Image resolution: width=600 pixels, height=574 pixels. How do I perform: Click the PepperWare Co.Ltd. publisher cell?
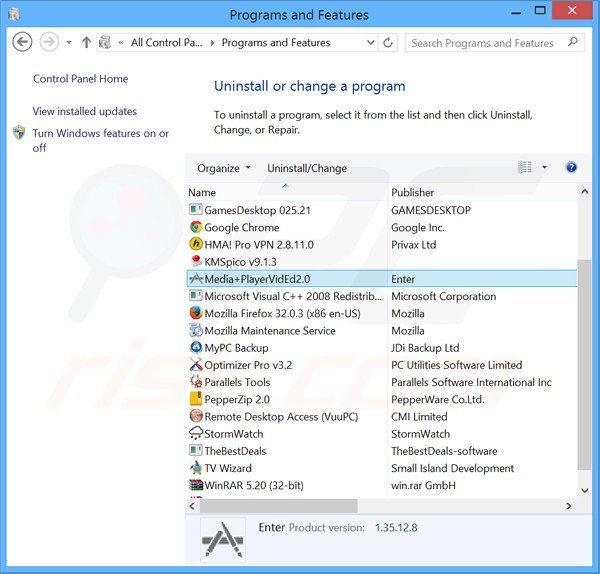438,400
